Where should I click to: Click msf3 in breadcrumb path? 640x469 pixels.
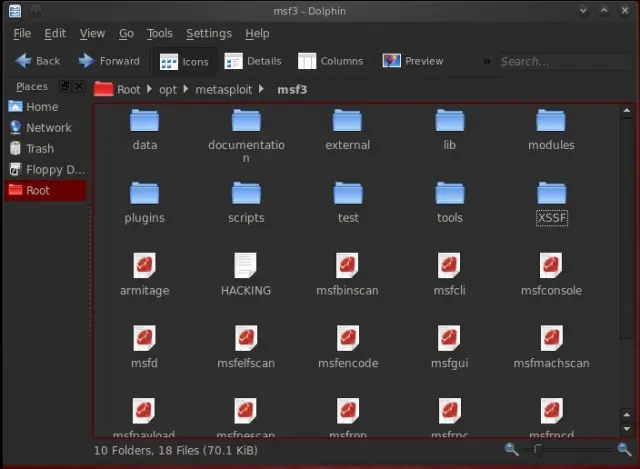pyautogui.click(x=292, y=89)
